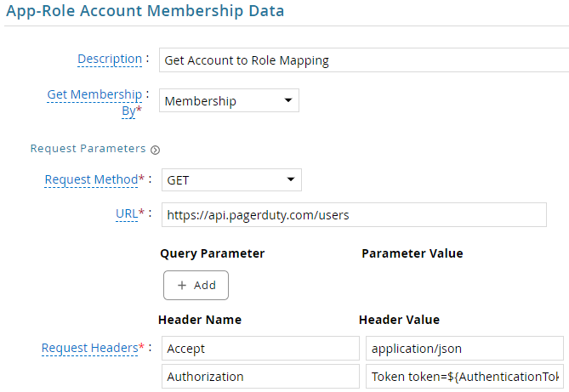The image size is (569, 392).
Task: Open the Description help link
Action: 110,59
